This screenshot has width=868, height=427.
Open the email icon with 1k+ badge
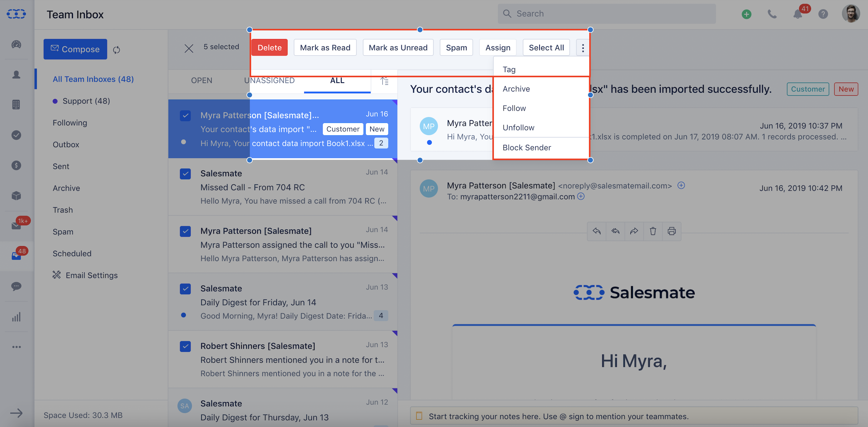coord(16,226)
